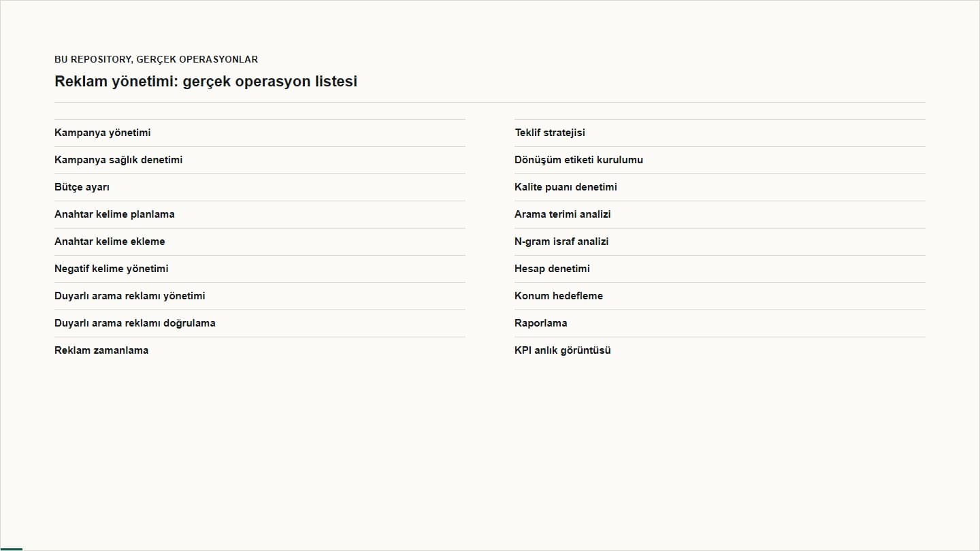Select Negatif kelime yönetimi entry
Image resolution: width=980 pixels, height=551 pixels.
[x=260, y=269]
